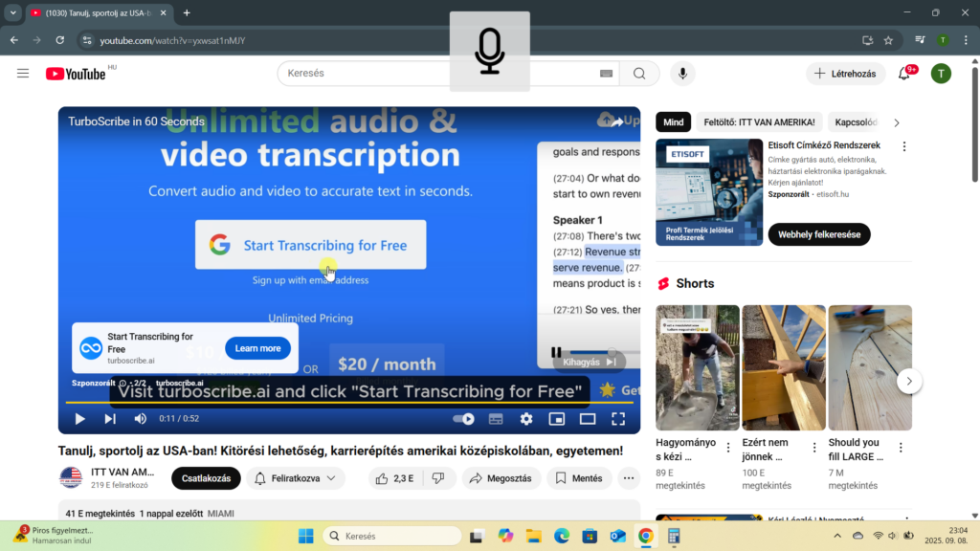Open the turboscribe.ai sponsor link
The width and height of the screenshot is (980, 551).
pos(179,383)
